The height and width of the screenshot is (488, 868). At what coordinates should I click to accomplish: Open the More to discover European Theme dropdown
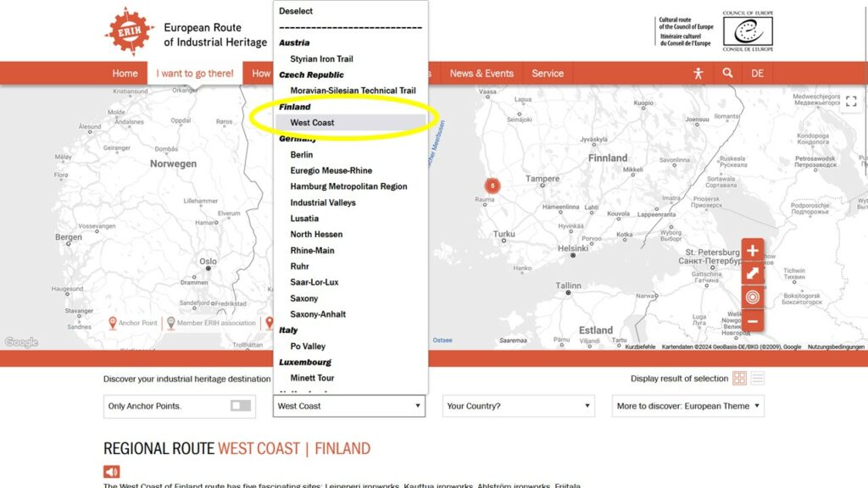coord(688,406)
